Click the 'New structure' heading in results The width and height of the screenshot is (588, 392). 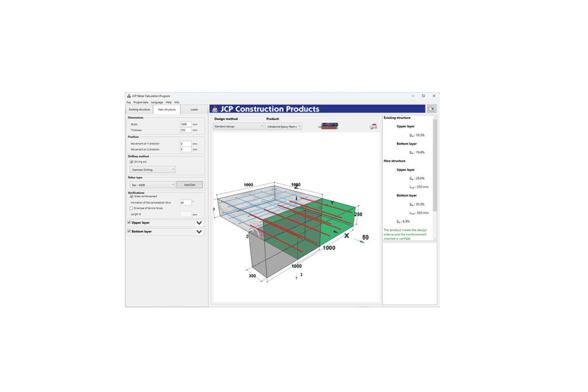tap(394, 161)
